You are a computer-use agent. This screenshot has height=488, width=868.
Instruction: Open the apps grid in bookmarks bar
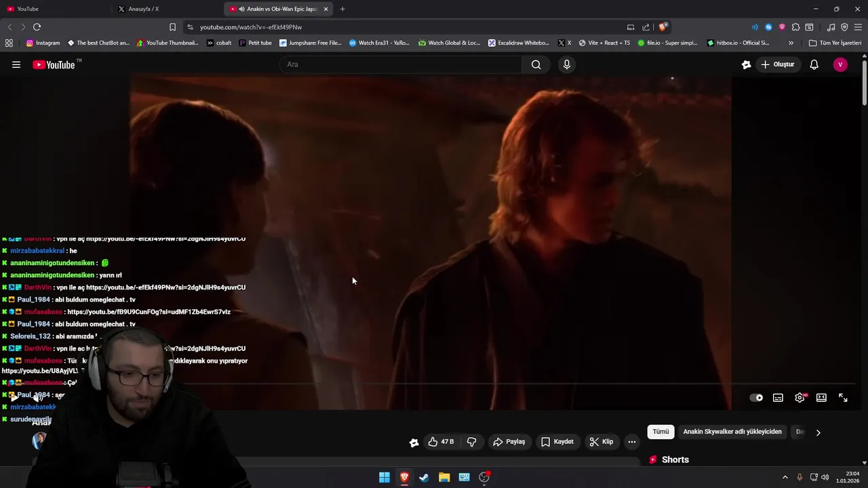[x=9, y=43]
